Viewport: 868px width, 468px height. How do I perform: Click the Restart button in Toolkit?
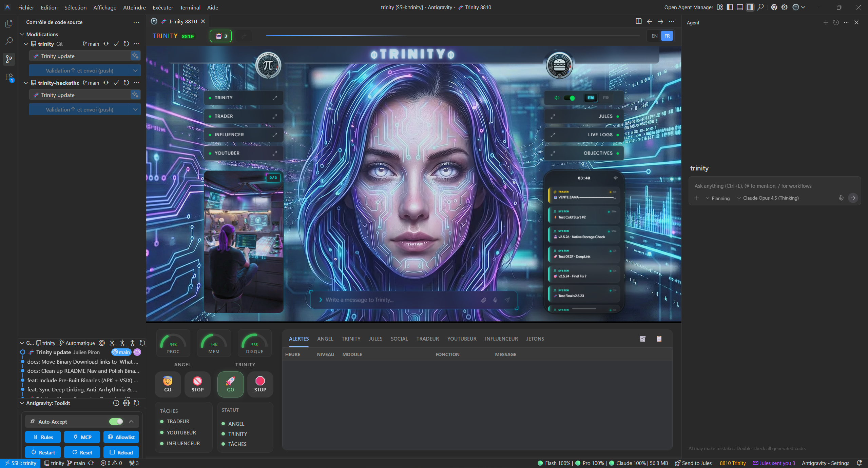(43, 452)
